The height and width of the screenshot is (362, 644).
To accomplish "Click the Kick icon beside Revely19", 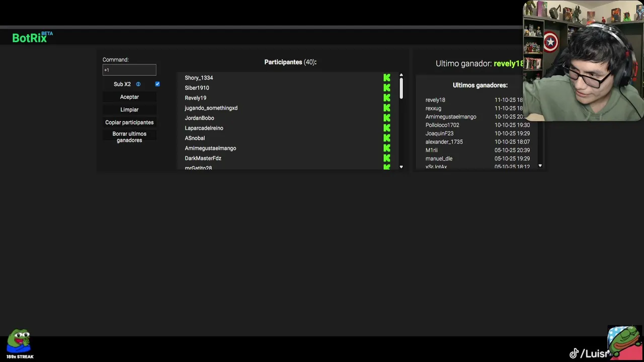I will (x=386, y=98).
